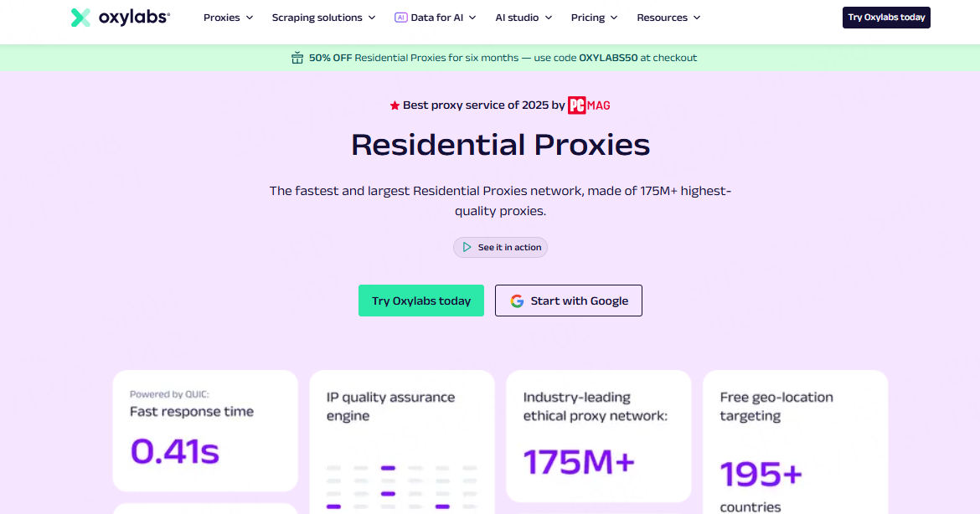Screen dimensions: 980x514
Task: Click the red star award icon
Action: point(395,105)
